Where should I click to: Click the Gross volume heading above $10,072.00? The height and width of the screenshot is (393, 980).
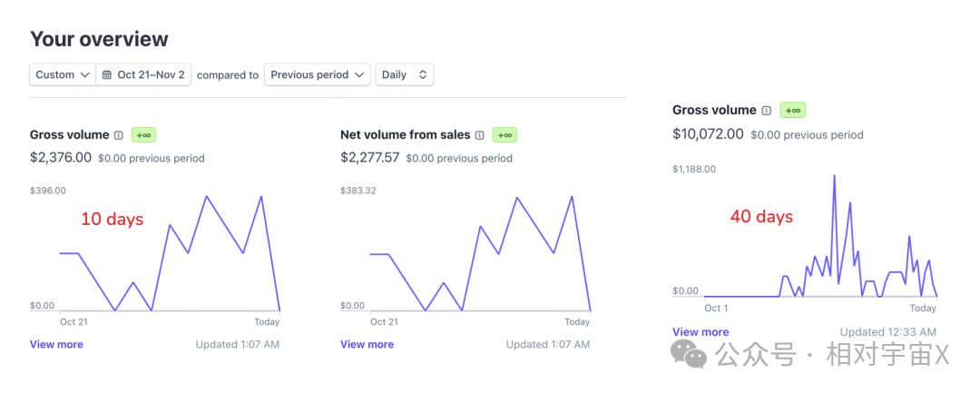714,111
